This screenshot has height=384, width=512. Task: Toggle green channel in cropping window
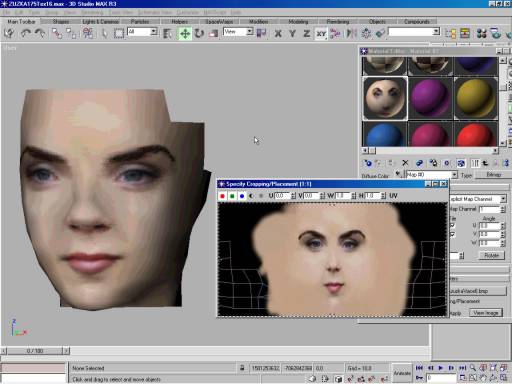tap(232, 196)
